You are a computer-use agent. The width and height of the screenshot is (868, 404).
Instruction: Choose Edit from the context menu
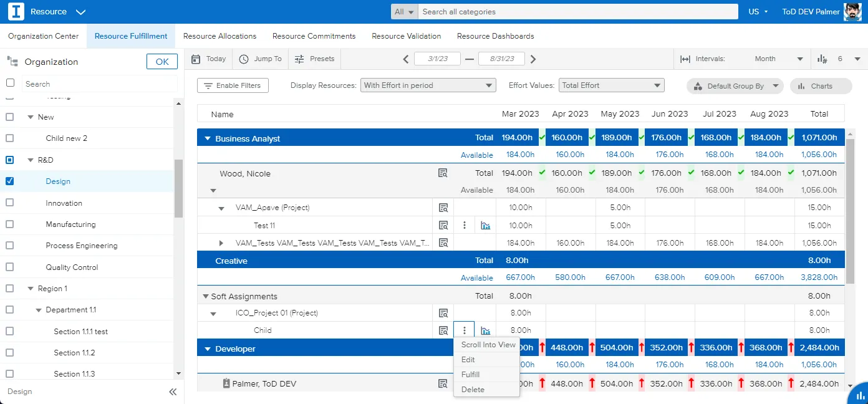click(487, 360)
